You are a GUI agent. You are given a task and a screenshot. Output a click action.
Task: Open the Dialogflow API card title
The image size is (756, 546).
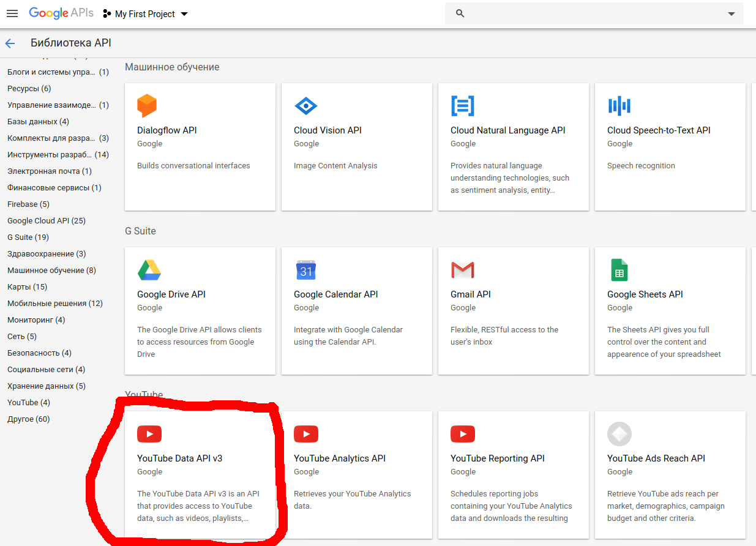(167, 130)
